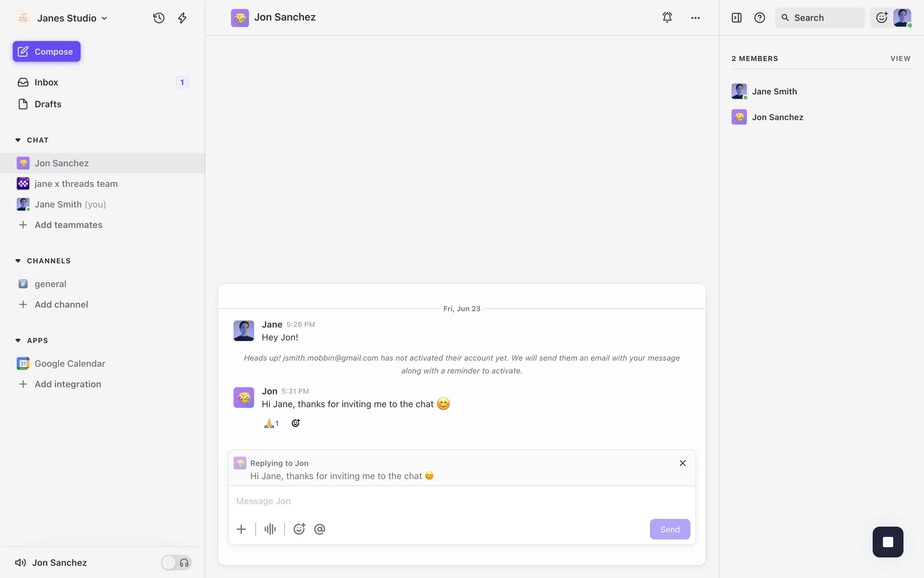
Task: Dismiss the Replying to Jon banner
Action: point(682,463)
